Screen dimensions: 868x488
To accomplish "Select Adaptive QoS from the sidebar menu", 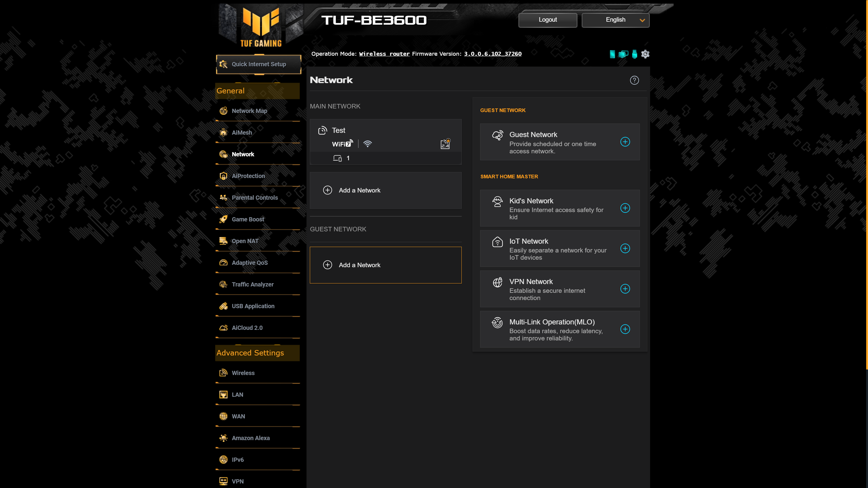I will point(249,263).
